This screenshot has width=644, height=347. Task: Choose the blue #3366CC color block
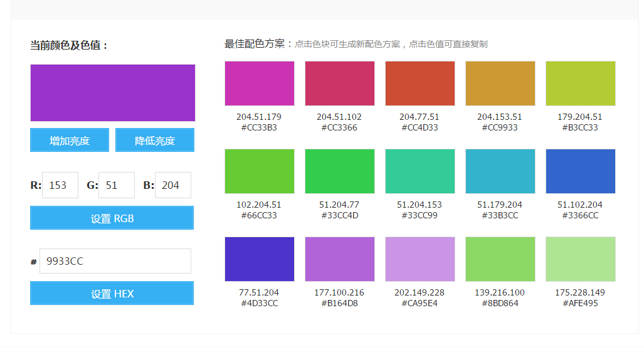pos(581,171)
